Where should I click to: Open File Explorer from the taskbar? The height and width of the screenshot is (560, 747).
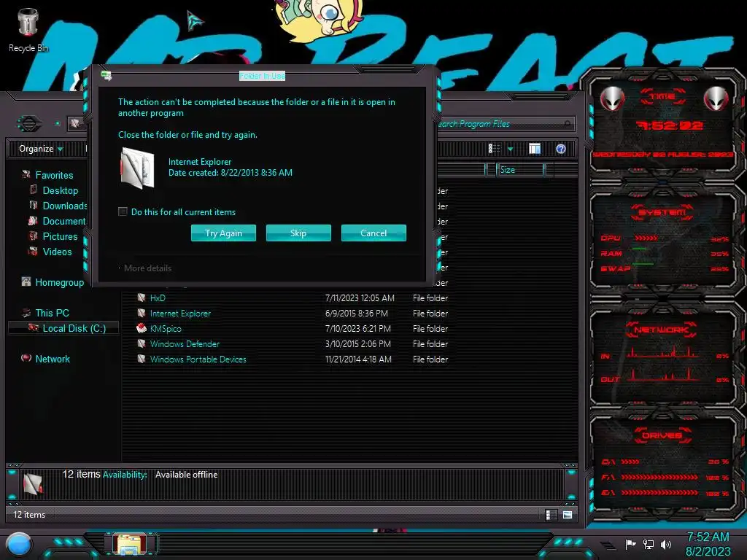click(x=129, y=544)
